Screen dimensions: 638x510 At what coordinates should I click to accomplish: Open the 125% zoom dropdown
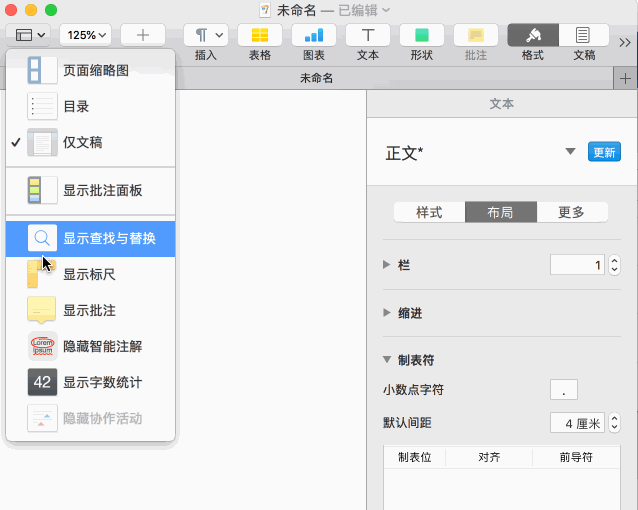tap(85, 34)
